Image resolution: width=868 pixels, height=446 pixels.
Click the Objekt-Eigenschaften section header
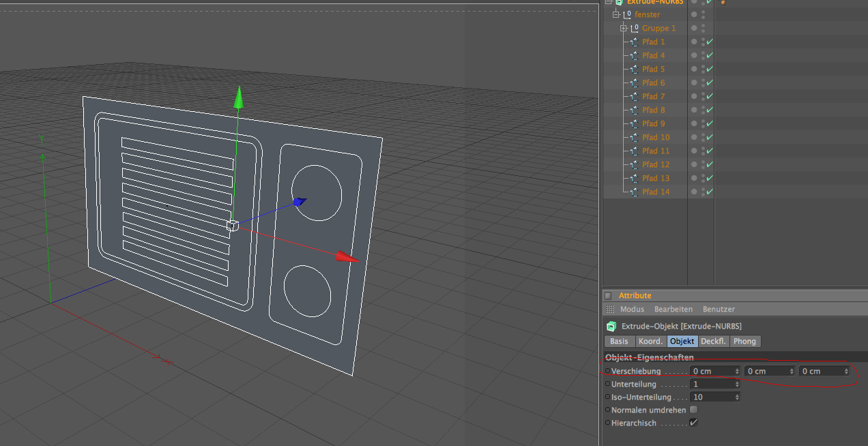650,357
